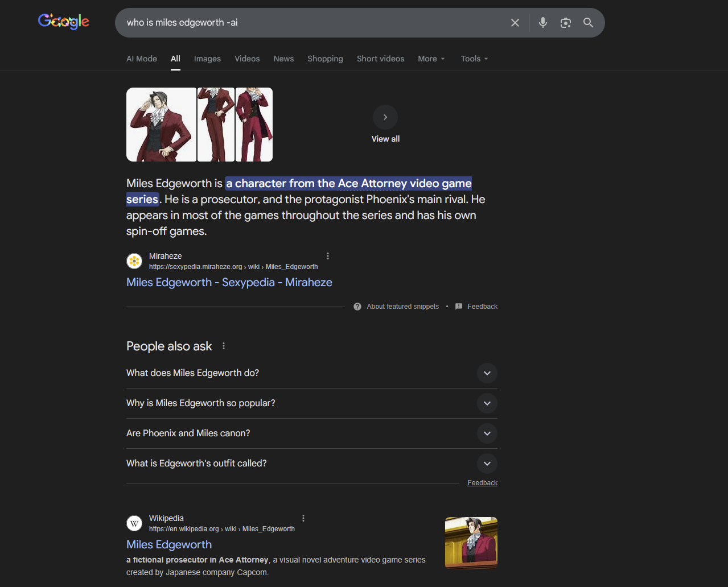Click the voice search microphone icon
Viewport: 728px width, 587px height.
pos(543,23)
